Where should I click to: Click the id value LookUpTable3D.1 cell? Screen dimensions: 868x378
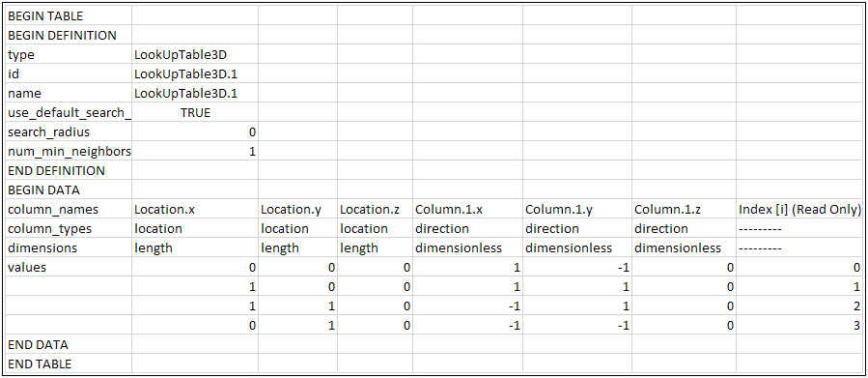195,73
